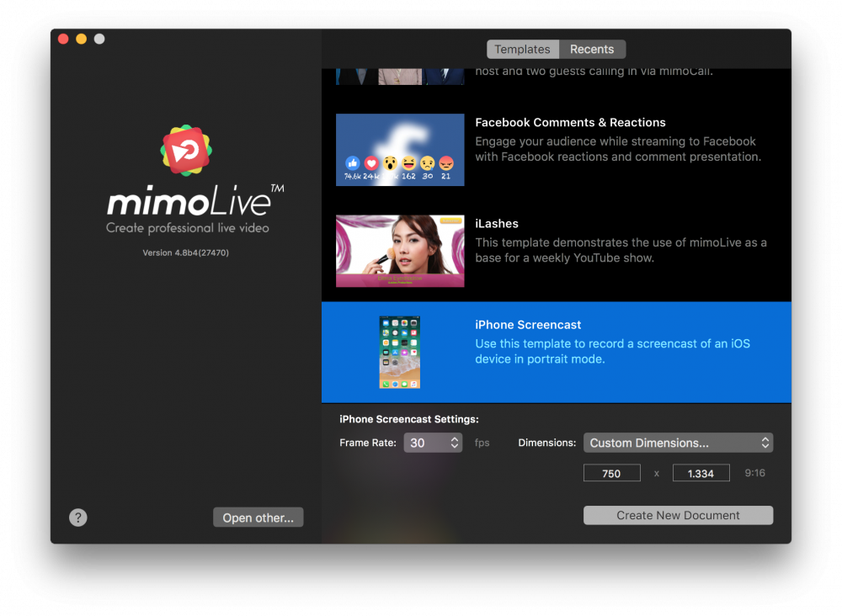Click the 9:16 aspect ratio text
This screenshot has height=616, width=842.
(755, 473)
